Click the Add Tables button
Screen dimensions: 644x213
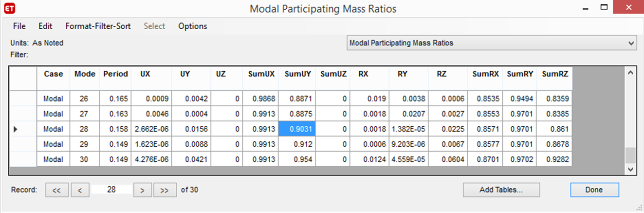point(501,190)
